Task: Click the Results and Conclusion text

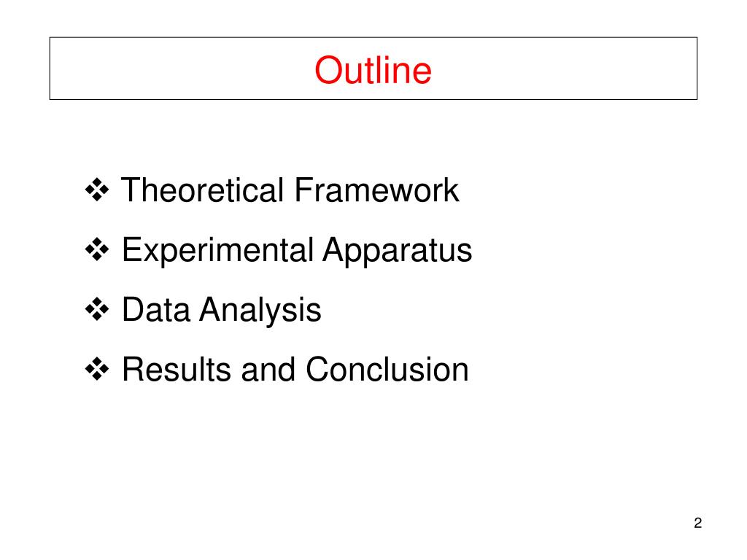Action: [x=295, y=370]
